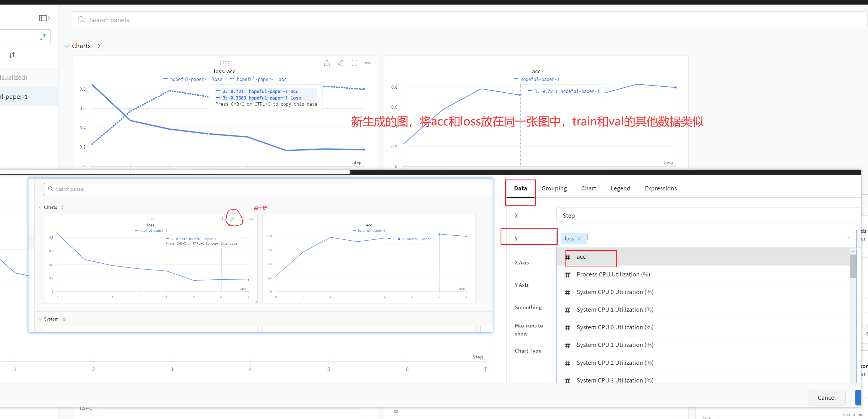Click the sort arrows icon in sidebar
The image size is (868, 419).
click(x=12, y=55)
